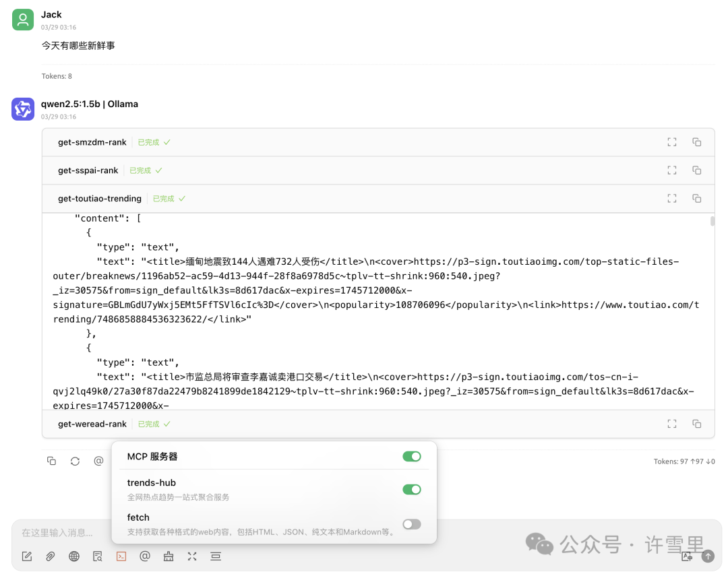Collapse the get-toutiao-trending tool call row
Viewport: 728px width, 574px height.
[x=378, y=199]
